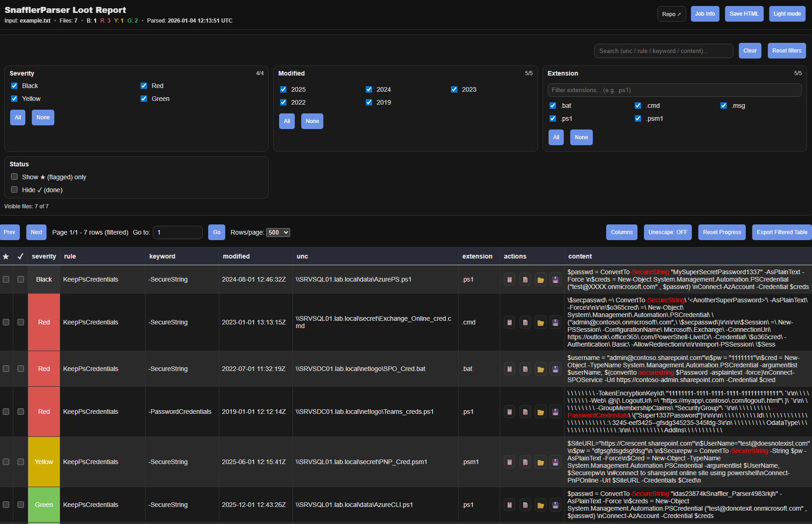
Task: Flag the AzurePS.ps1 row with star checkbox
Action: [x=6, y=279]
